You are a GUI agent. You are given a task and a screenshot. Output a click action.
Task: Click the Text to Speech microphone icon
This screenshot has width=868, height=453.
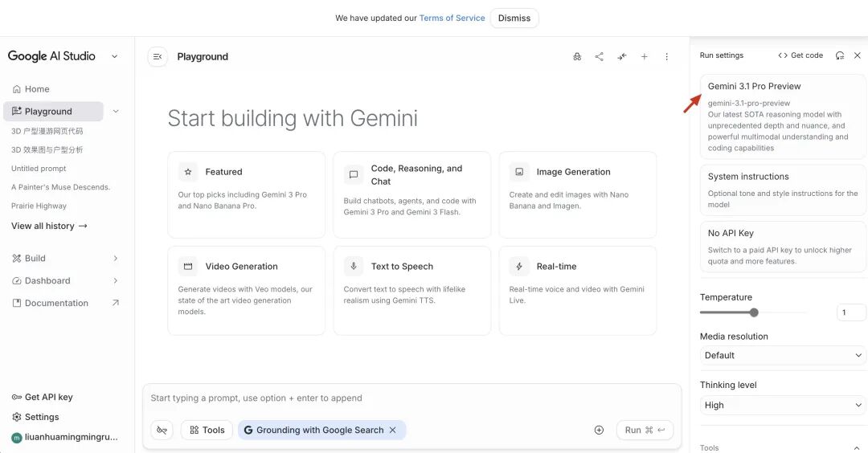pos(353,266)
